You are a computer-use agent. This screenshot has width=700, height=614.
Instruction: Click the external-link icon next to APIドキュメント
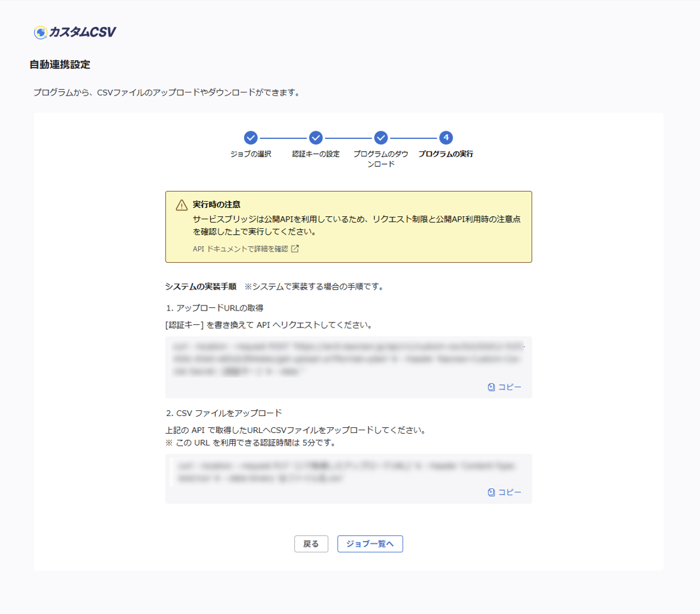295,249
